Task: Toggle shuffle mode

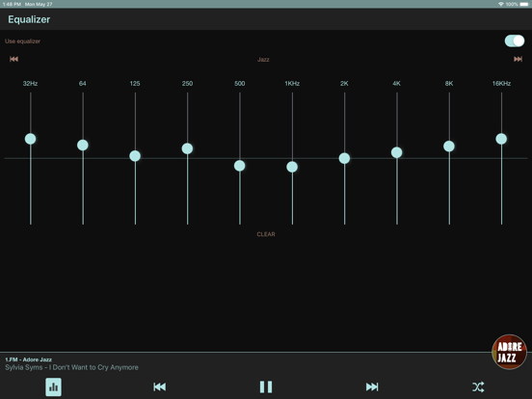Action: (x=478, y=386)
